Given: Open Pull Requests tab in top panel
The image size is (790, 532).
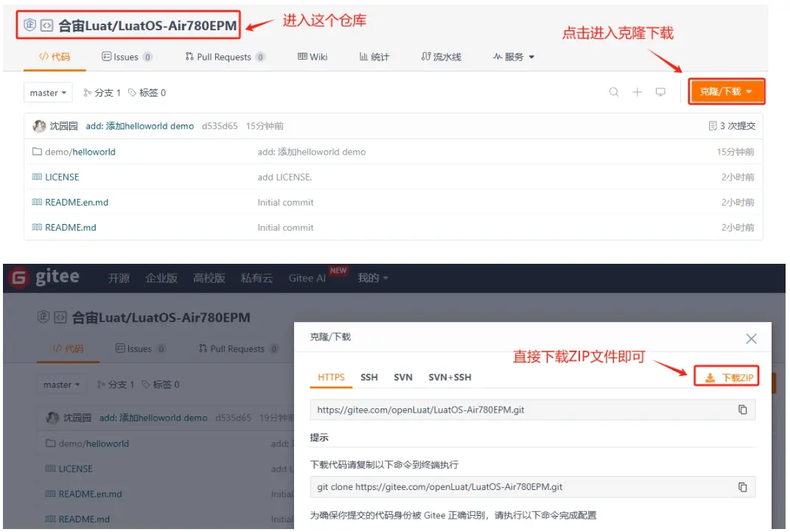Looking at the screenshot, I should tap(225, 57).
